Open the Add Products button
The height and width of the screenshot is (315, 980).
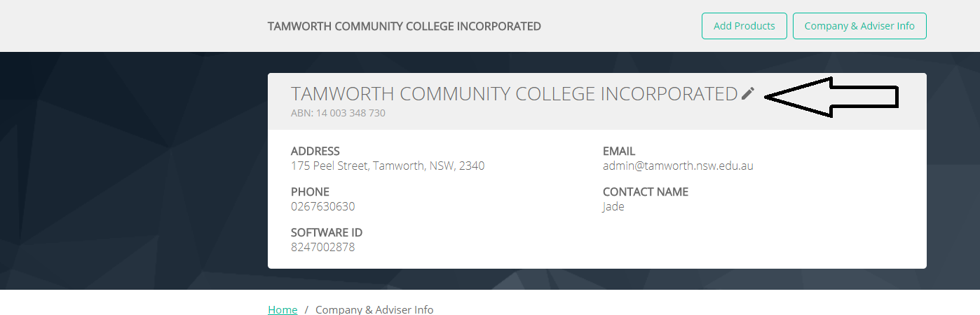[744, 26]
